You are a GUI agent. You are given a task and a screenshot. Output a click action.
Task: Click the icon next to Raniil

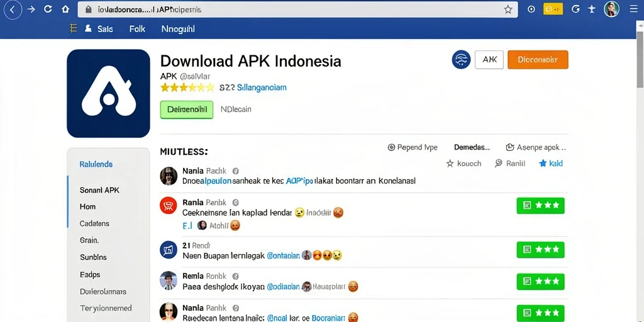point(499,163)
